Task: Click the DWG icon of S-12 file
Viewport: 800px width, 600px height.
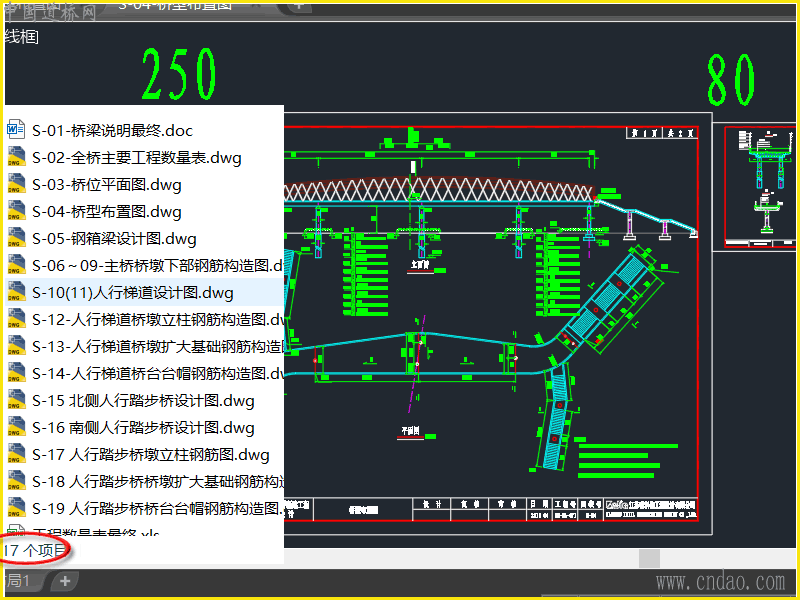Action: (16, 319)
